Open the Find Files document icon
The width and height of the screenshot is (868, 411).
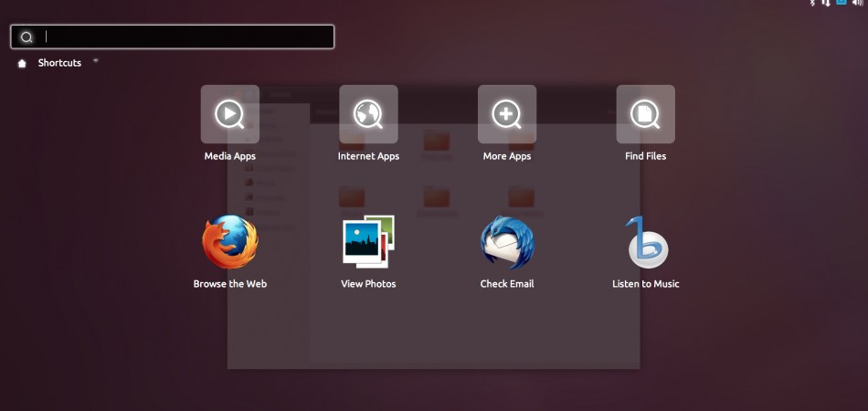[645, 114]
